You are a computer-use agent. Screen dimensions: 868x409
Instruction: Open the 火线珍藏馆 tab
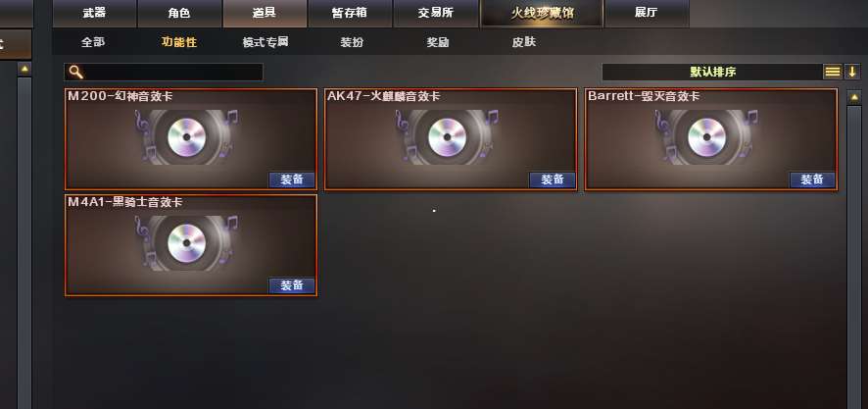coord(542,14)
